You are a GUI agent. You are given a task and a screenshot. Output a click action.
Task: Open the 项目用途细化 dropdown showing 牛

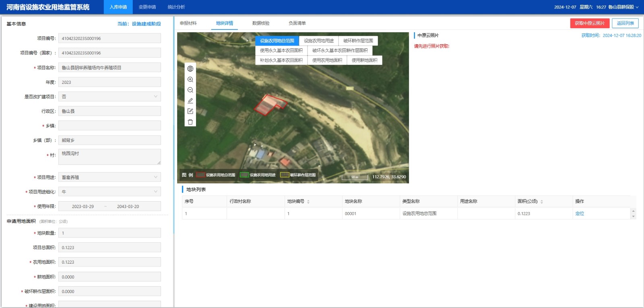click(109, 192)
